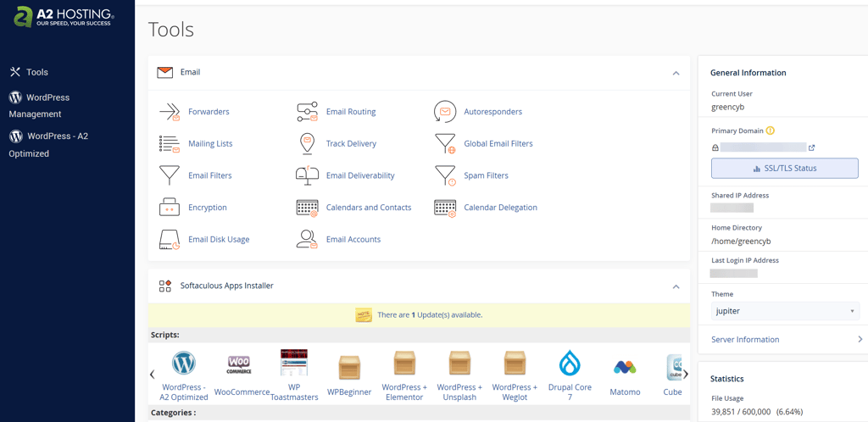Open the Email Filters funnel icon
This screenshot has height=422, width=868.
point(170,176)
